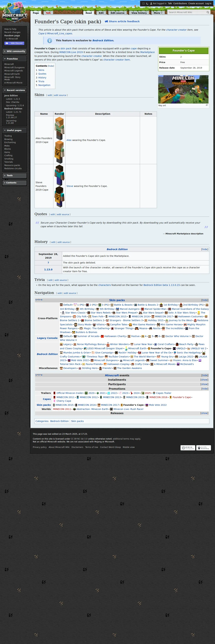
Task: Expand the Contents sidebar section
Action: click(x=15, y=183)
